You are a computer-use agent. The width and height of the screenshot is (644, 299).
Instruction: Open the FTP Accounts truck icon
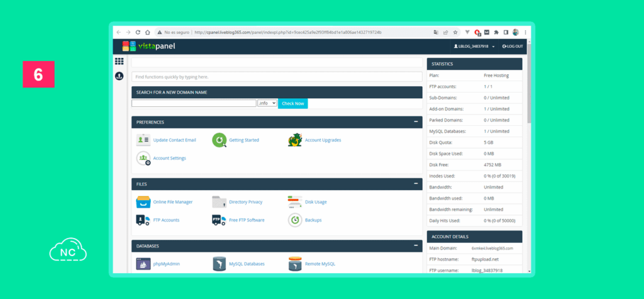tap(143, 220)
